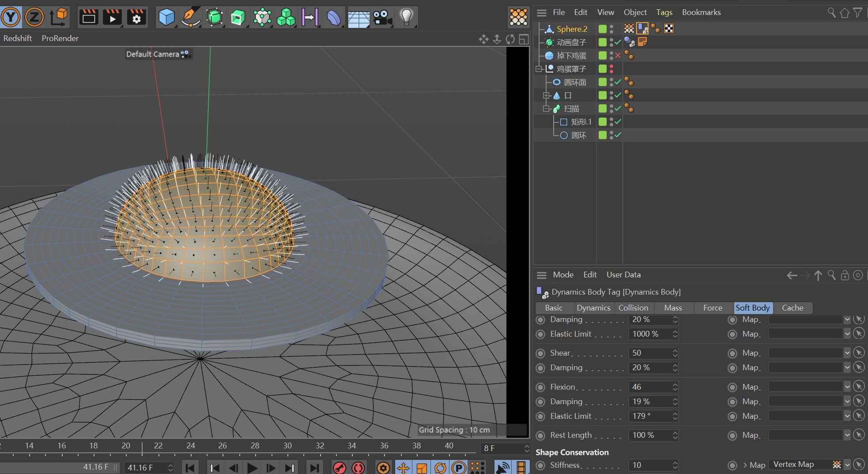Viewport: 868px width, 474px height.
Task: Switch to the Collision tab
Action: 633,308
